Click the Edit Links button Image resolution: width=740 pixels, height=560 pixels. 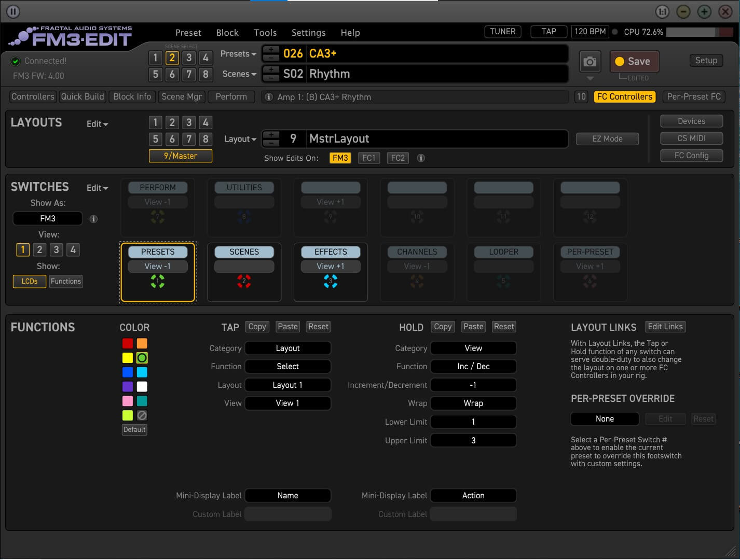click(x=665, y=327)
